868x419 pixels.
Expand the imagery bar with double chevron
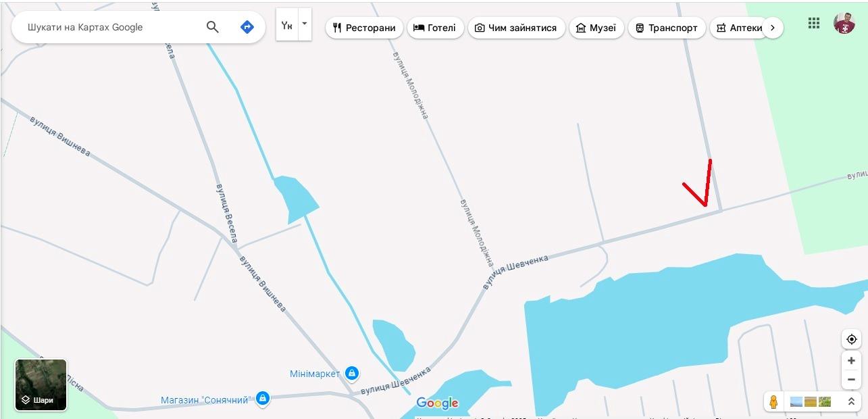coord(851,401)
